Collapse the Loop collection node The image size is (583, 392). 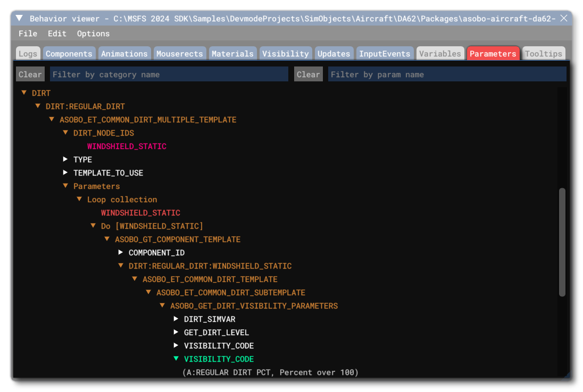(x=79, y=199)
